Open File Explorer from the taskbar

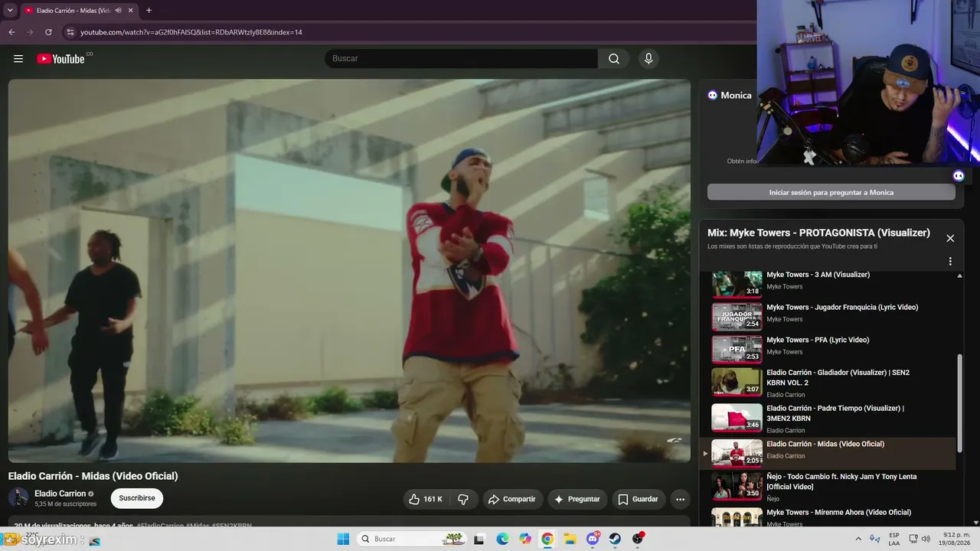(x=570, y=539)
